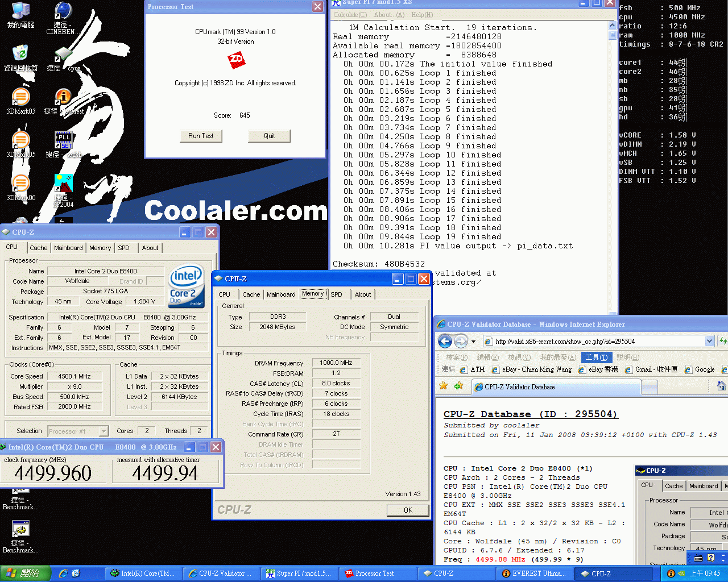Open the 我的最愛(A) Favorites menu in IE

(558, 357)
